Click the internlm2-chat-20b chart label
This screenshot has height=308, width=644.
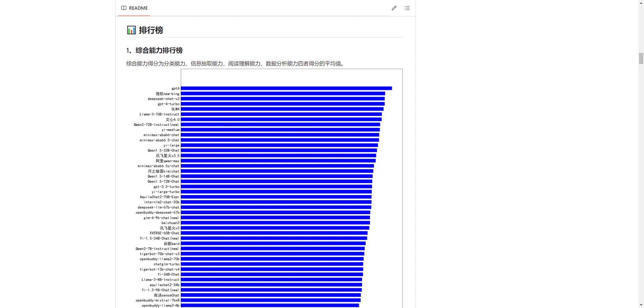tap(162, 202)
